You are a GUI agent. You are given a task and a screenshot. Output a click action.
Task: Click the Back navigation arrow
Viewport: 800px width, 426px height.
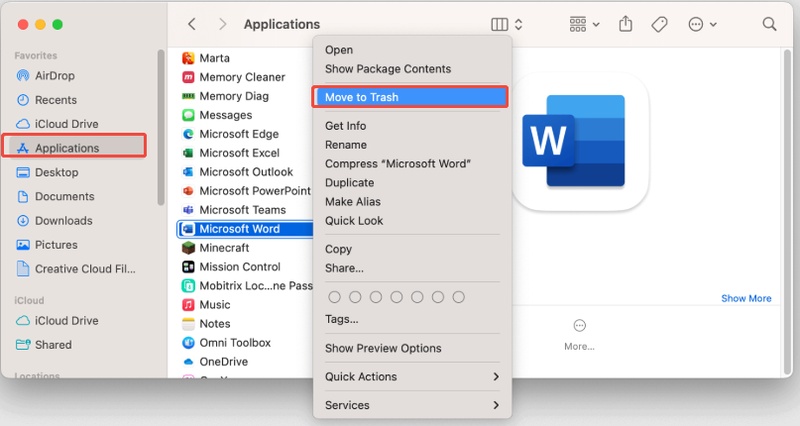[192, 24]
